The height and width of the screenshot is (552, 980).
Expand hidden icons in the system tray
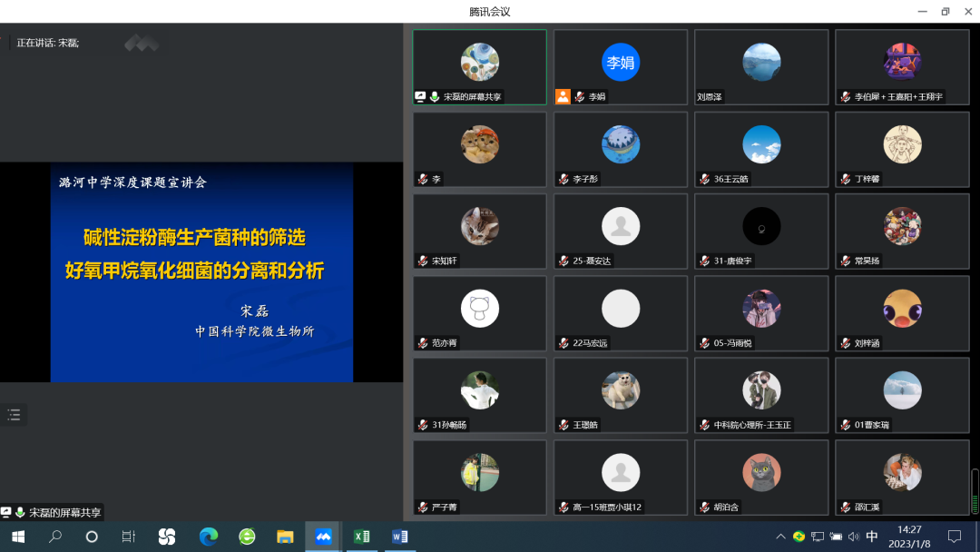click(781, 537)
